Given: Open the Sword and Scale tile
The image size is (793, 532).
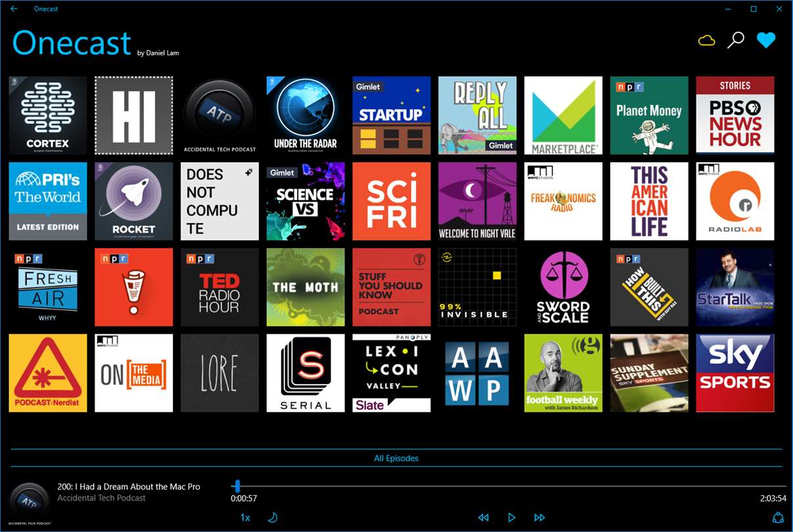Looking at the screenshot, I should pyautogui.click(x=564, y=287).
